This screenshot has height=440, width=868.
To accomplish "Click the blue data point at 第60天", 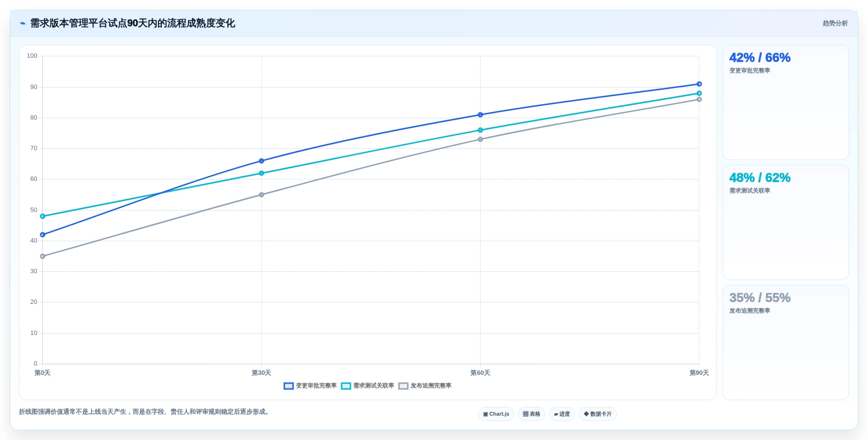I will tap(480, 115).
